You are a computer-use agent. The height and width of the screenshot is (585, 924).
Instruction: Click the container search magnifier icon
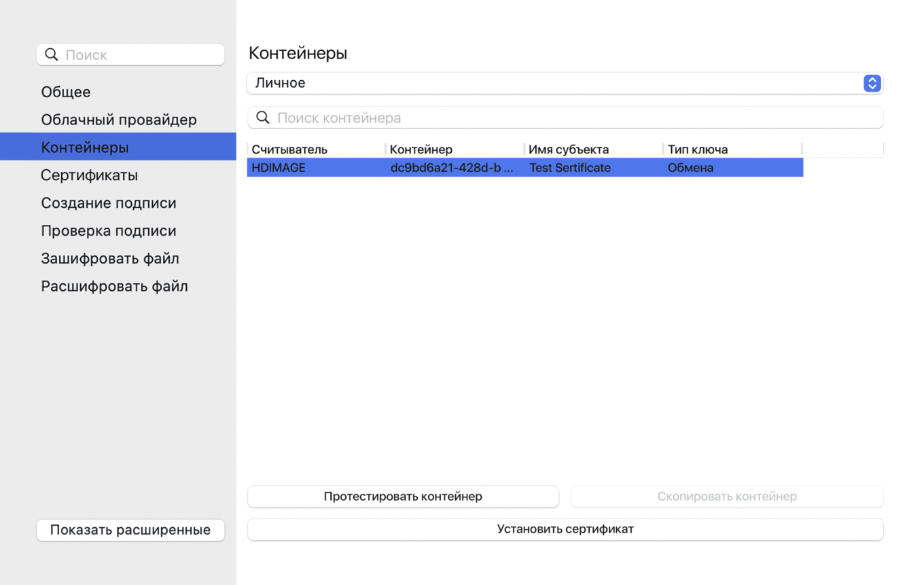[x=263, y=118]
